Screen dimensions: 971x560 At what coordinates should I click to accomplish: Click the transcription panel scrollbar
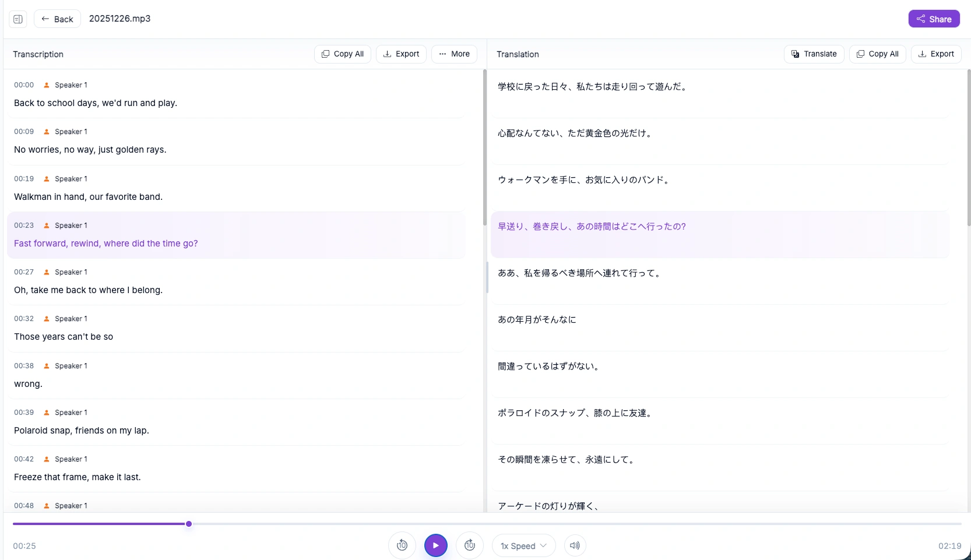coord(484,148)
